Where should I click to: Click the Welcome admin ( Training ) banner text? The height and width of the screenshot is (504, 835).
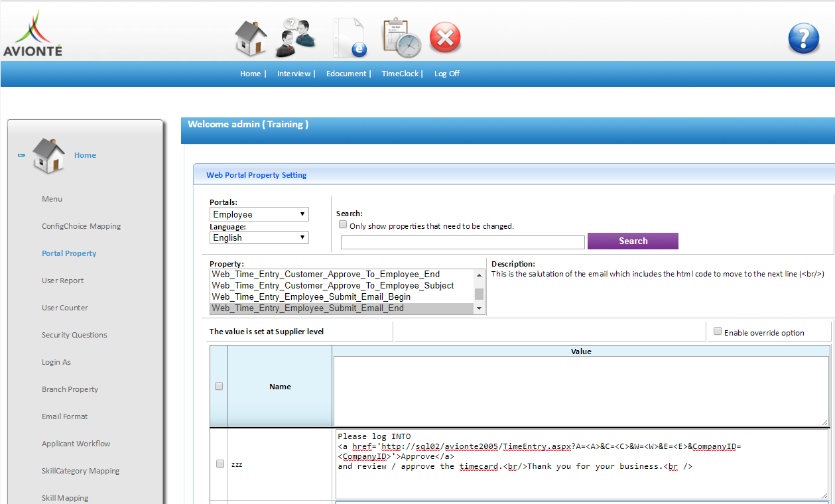tap(248, 124)
